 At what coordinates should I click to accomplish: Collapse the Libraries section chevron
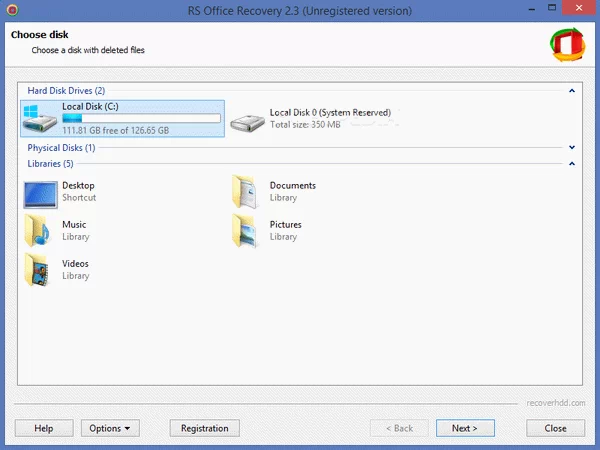click(572, 164)
